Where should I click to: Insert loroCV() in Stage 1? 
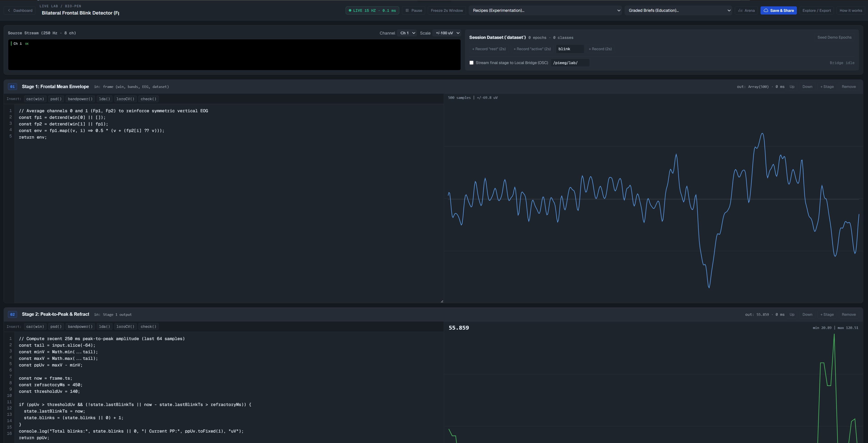coord(125,99)
